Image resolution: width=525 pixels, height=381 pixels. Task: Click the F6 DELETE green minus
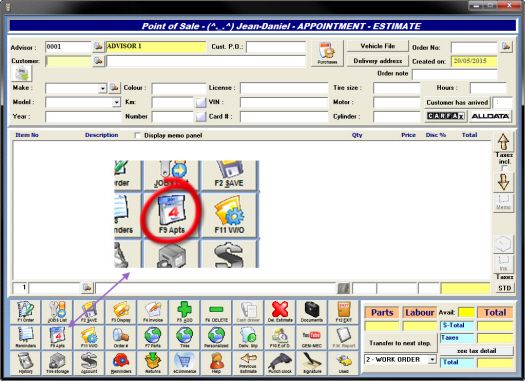[216, 312]
